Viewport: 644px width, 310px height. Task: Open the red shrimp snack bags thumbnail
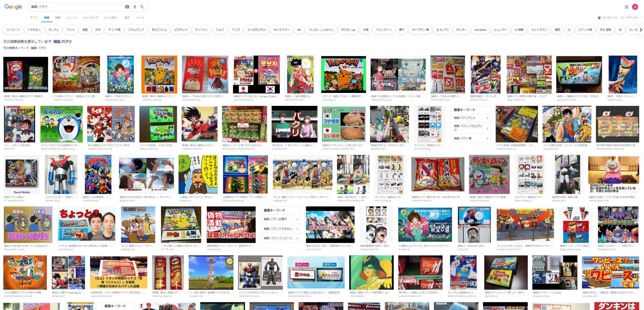(x=438, y=175)
